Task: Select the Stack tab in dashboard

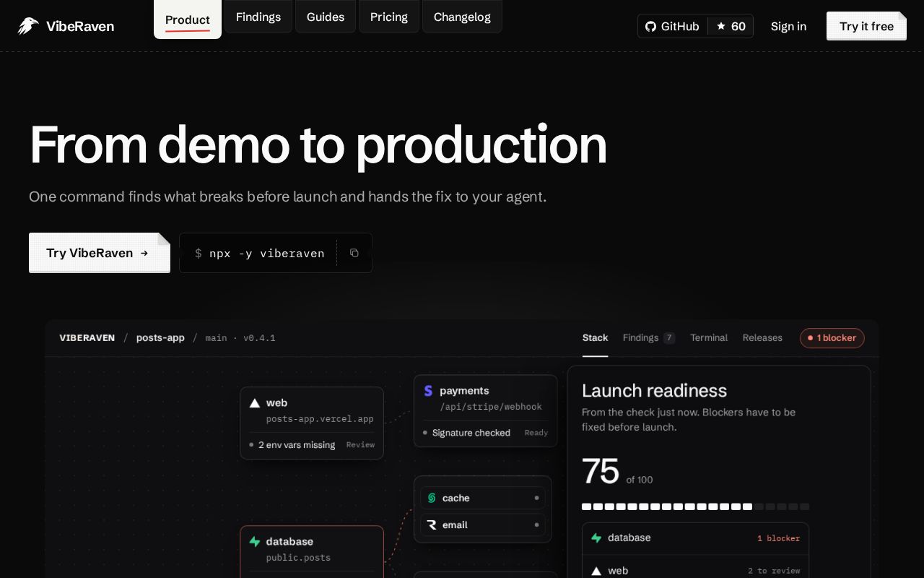Action: (596, 337)
